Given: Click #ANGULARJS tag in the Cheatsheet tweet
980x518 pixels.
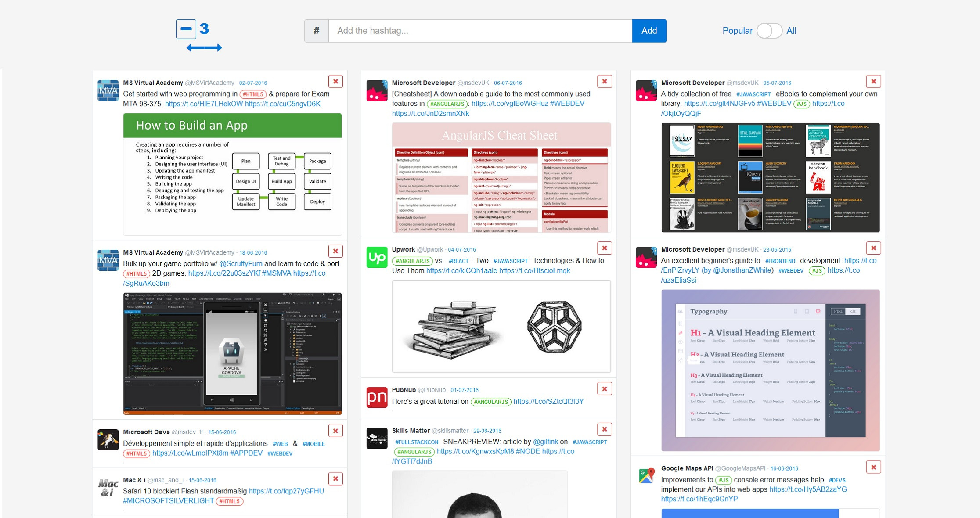Looking at the screenshot, I should coord(447,104).
